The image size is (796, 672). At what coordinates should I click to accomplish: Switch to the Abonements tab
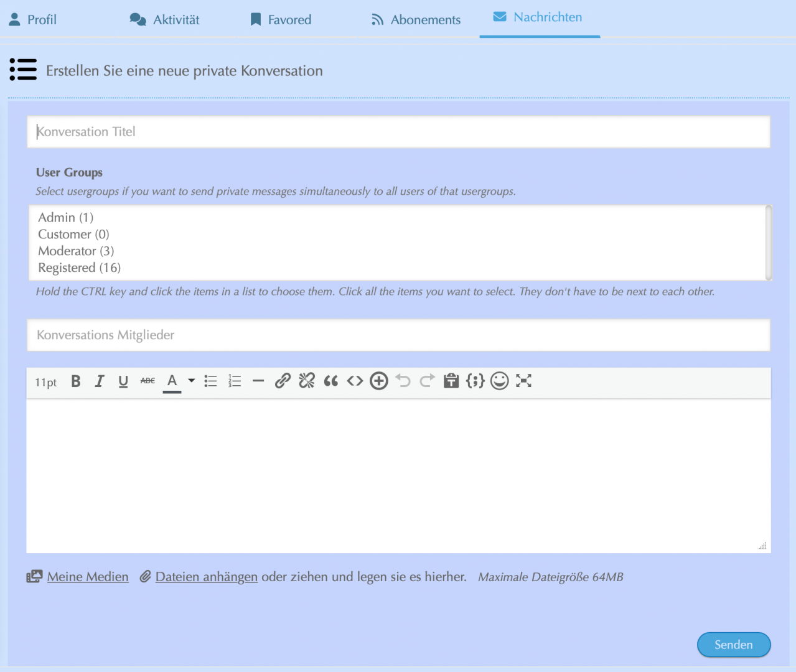click(x=416, y=20)
